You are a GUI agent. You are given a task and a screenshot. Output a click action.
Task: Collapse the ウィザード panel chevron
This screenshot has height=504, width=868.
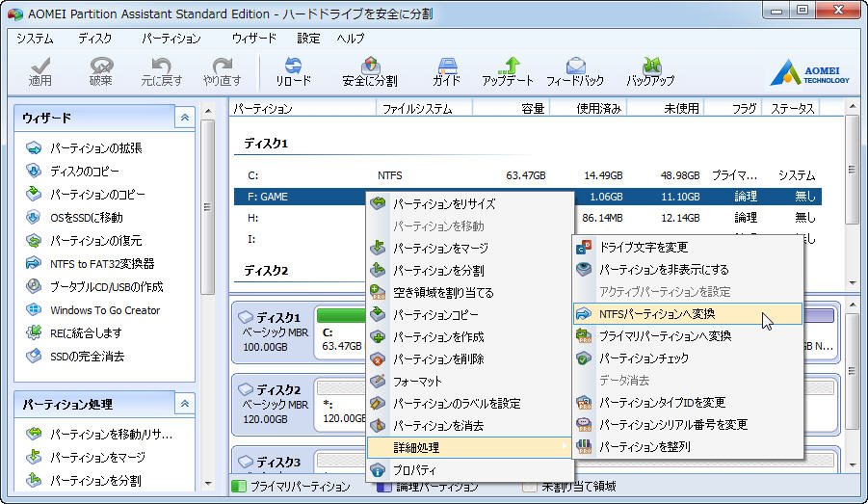185,118
